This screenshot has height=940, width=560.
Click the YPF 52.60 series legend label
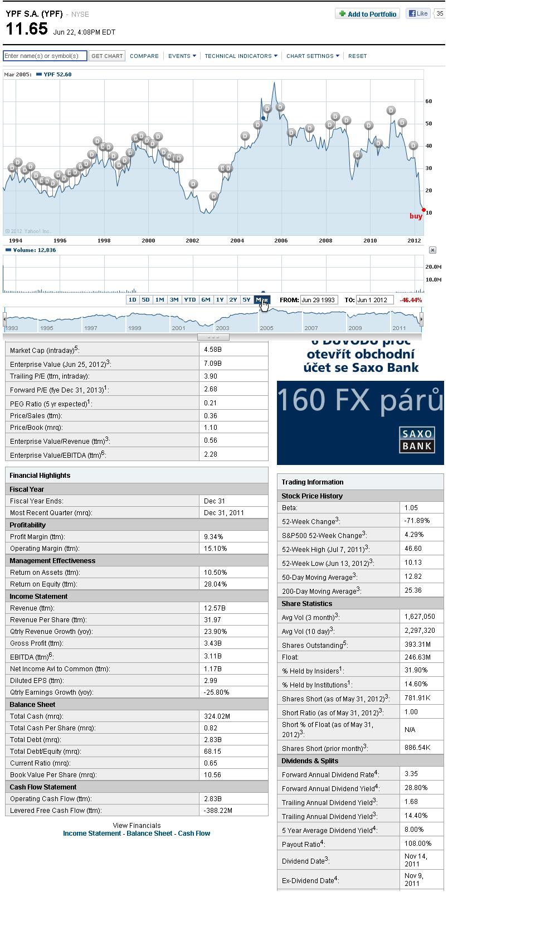point(55,74)
